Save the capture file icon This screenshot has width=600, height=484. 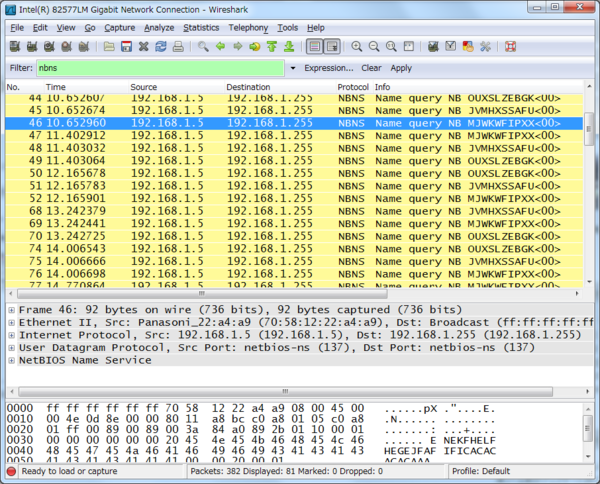pyautogui.click(x=126, y=47)
